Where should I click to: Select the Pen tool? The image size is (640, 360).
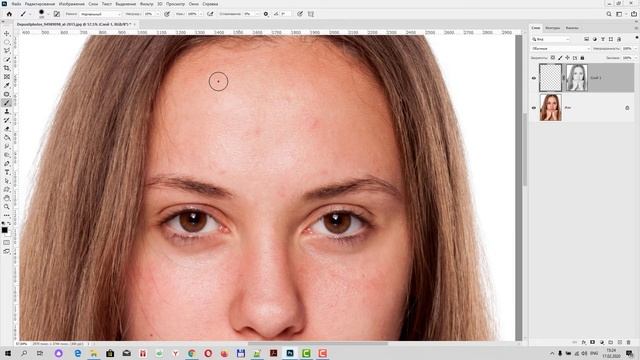7,164
